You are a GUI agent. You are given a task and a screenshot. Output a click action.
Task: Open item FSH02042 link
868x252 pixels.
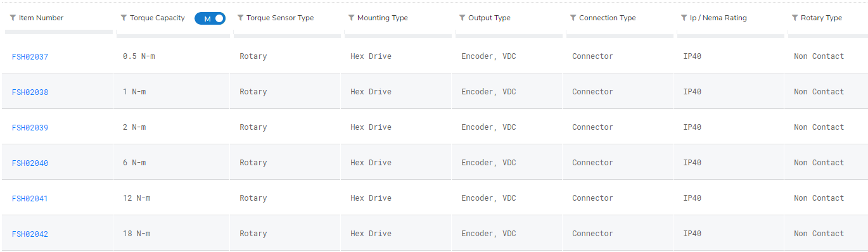tap(30, 234)
